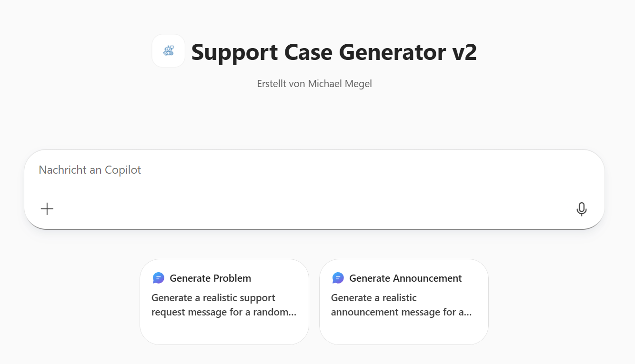Click the Generate Announcement chat bubble icon
This screenshot has width=635, height=364.
(x=338, y=278)
